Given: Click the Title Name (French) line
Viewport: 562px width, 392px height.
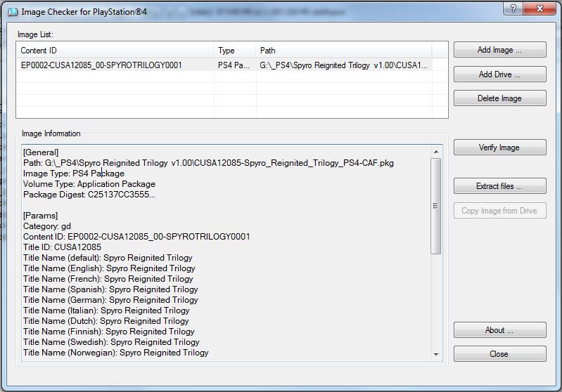Looking at the screenshot, I should [108, 278].
